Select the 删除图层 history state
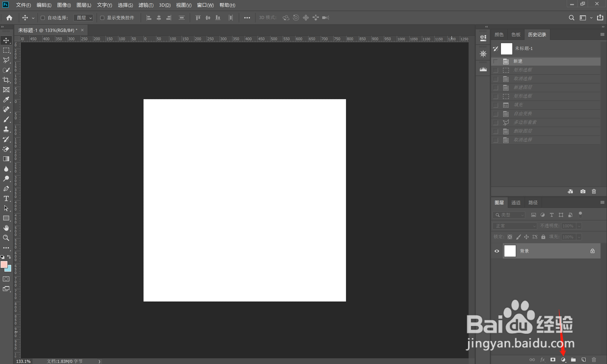 546,131
